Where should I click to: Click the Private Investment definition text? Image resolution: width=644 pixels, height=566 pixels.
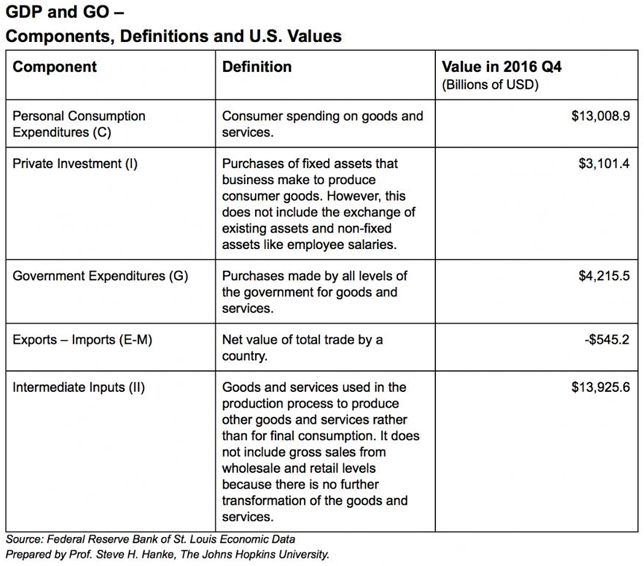[319, 204]
